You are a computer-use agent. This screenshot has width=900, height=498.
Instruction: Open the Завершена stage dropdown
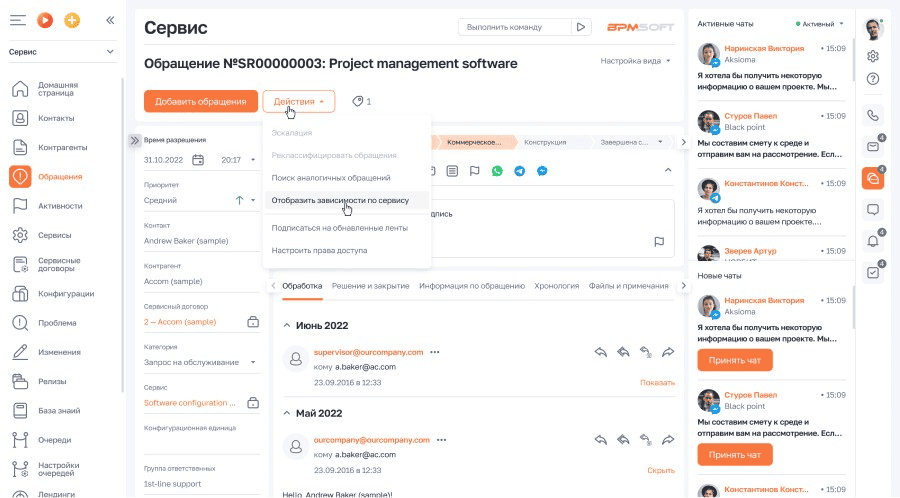point(661,142)
